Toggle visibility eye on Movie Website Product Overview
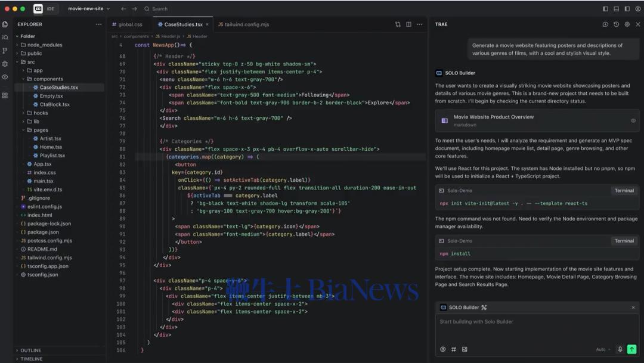The width and height of the screenshot is (644, 363). pos(633,121)
